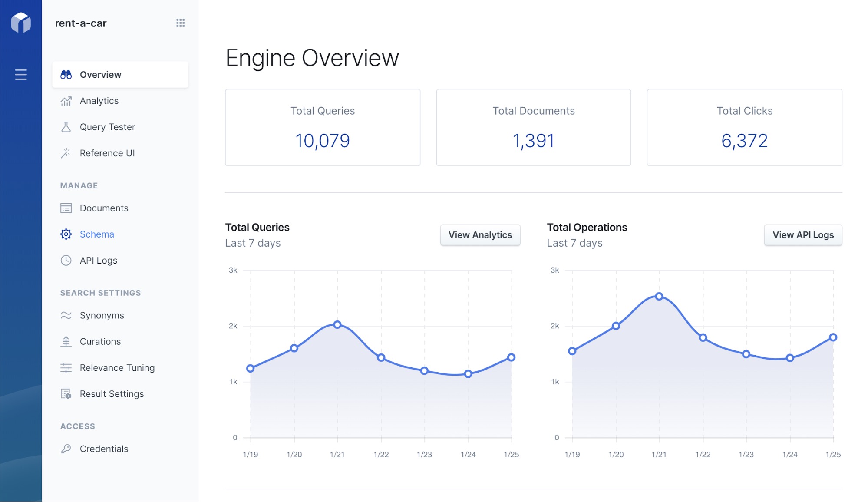Expand the hamburger sidebar menu
This screenshot has height=502, width=868.
[x=20, y=75]
